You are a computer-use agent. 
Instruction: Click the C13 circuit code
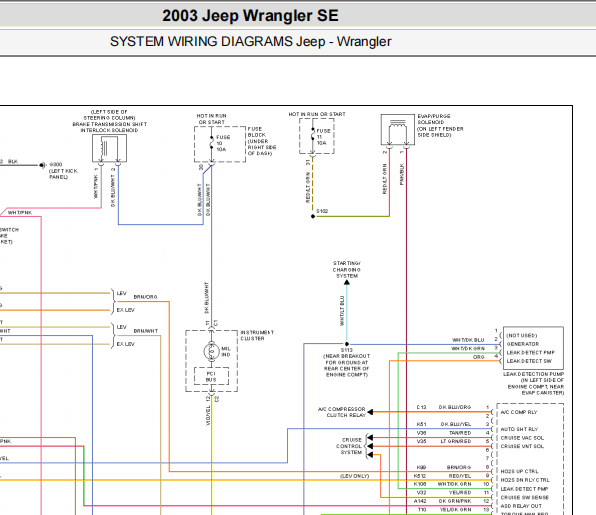tap(421, 407)
